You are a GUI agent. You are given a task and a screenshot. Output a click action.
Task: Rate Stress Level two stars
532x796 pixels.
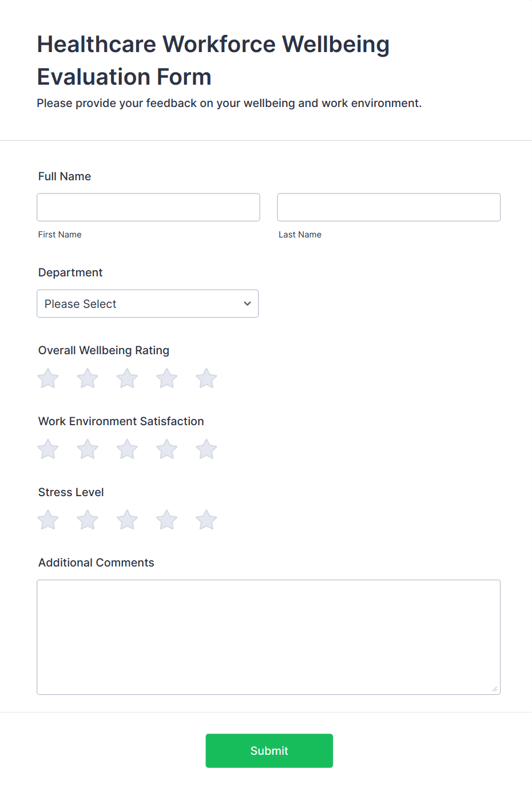[x=87, y=520]
